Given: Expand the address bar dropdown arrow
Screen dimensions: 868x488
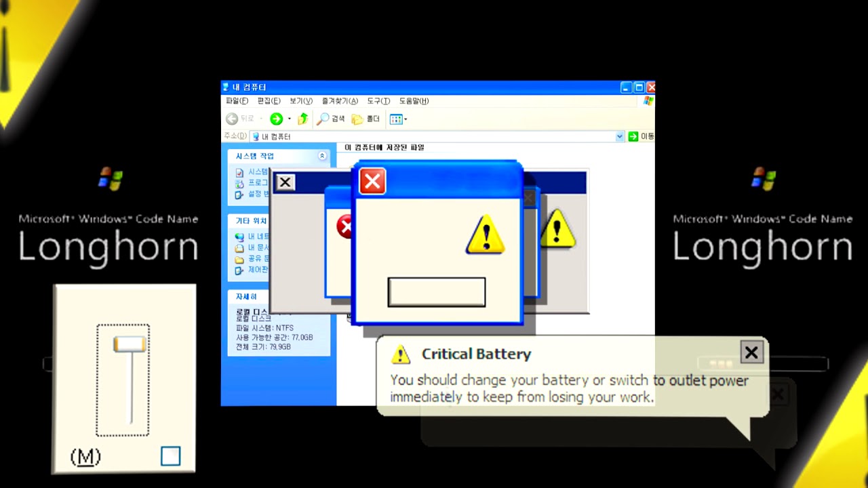Looking at the screenshot, I should point(620,136).
